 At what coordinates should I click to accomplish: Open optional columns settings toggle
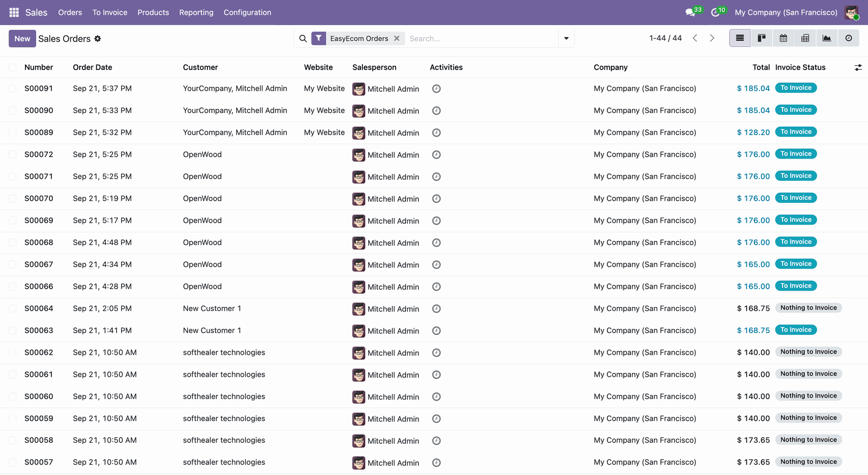pyautogui.click(x=858, y=67)
